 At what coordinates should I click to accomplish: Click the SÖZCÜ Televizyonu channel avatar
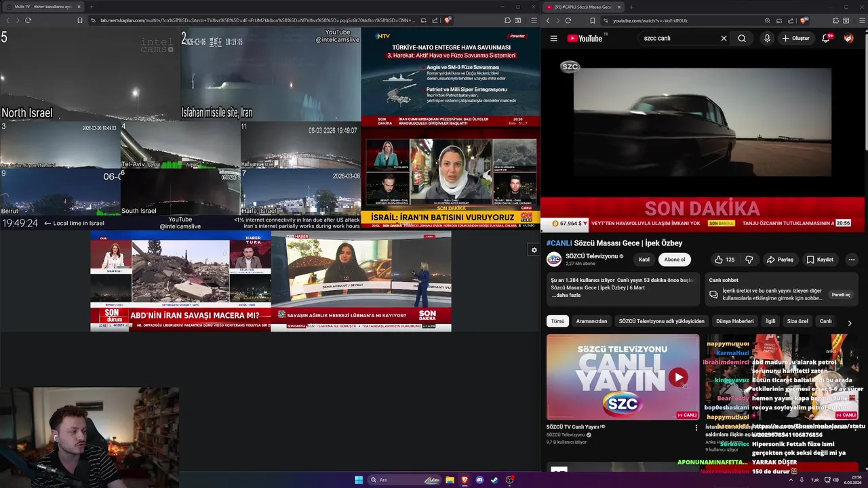pos(554,260)
